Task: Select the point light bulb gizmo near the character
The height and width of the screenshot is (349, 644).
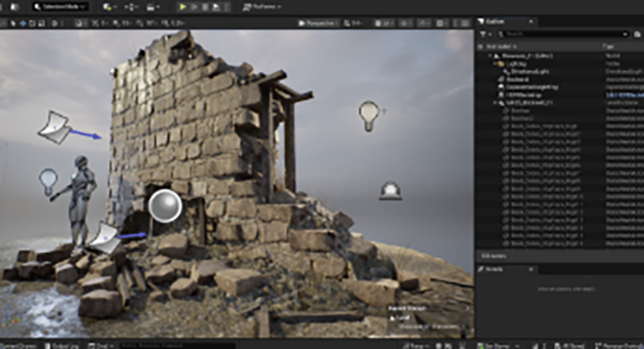Action: pos(48,182)
